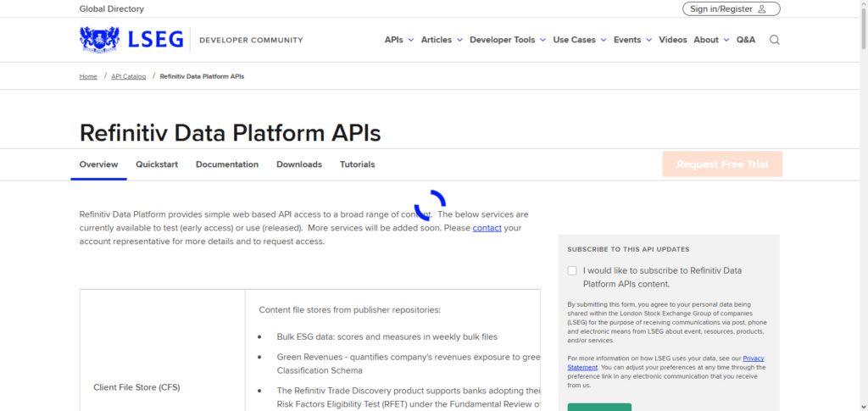This screenshot has width=868, height=411.
Task: Click the contact hyperlink in the description
Action: coord(487,228)
